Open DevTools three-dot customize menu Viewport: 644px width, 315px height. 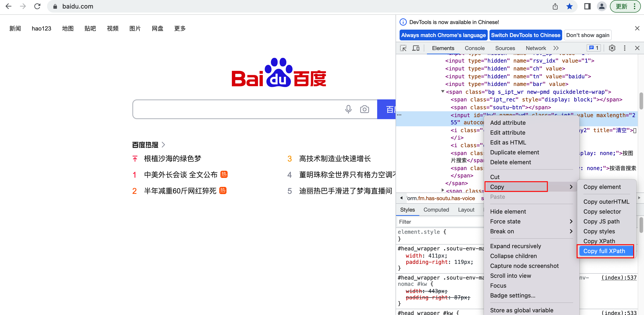[624, 48]
